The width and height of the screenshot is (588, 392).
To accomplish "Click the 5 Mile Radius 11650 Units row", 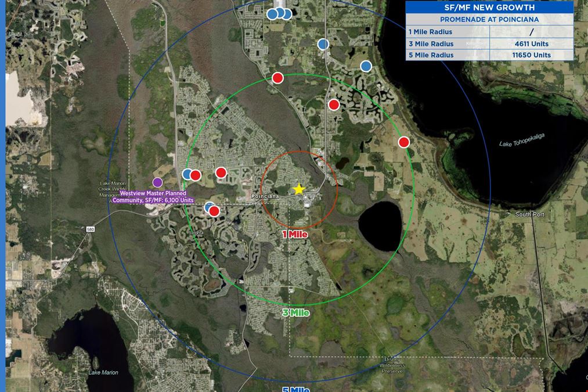I will [489, 55].
